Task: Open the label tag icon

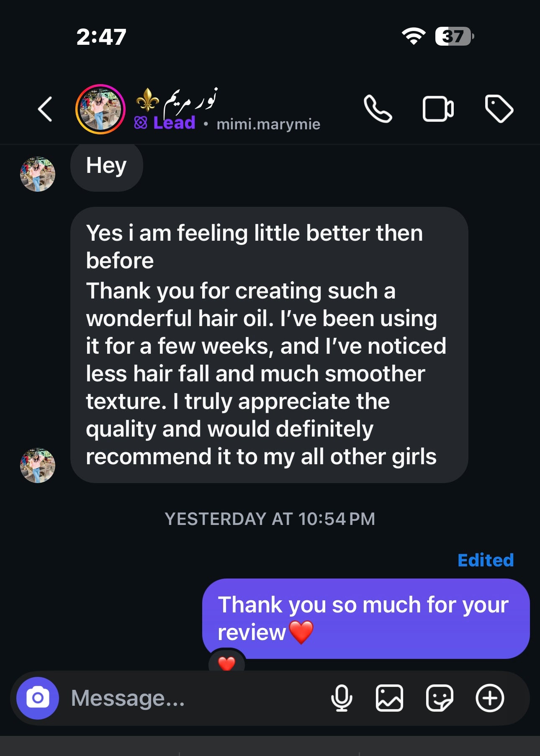Action: coord(499,109)
